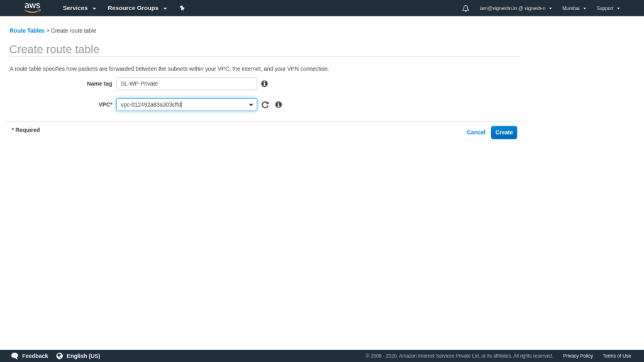The height and width of the screenshot is (362, 644).
Task: Go back to Route Tables breadcrumb
Action: tap(27, 31)
